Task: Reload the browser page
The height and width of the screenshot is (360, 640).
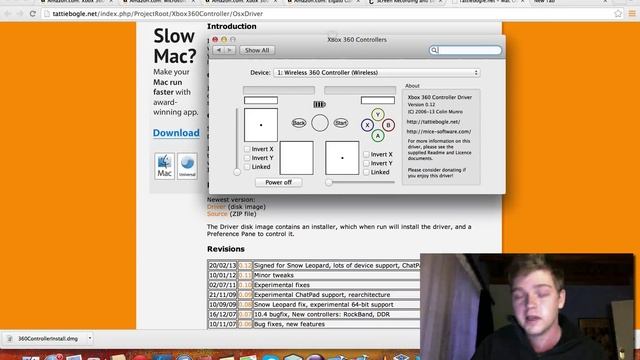Action: [x=33, y=14]
